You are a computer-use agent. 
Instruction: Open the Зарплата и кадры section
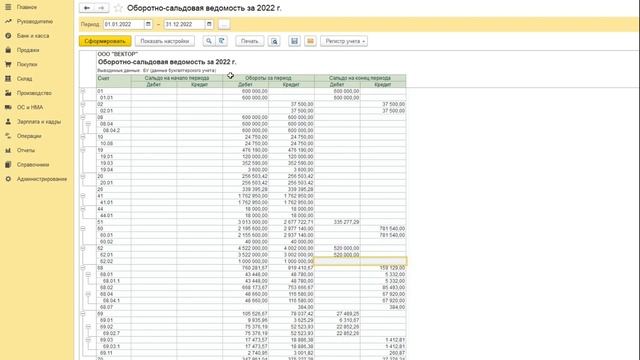tap(39, 122)
